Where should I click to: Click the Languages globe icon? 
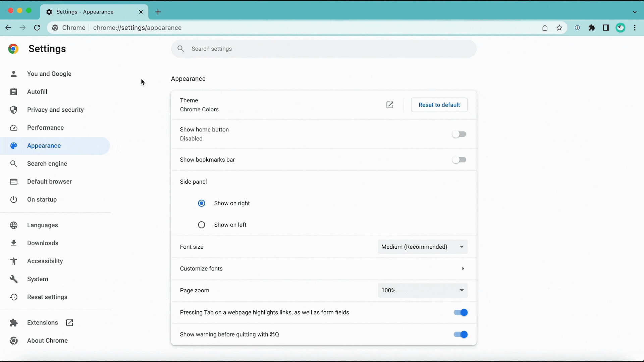tap(14, 225)
